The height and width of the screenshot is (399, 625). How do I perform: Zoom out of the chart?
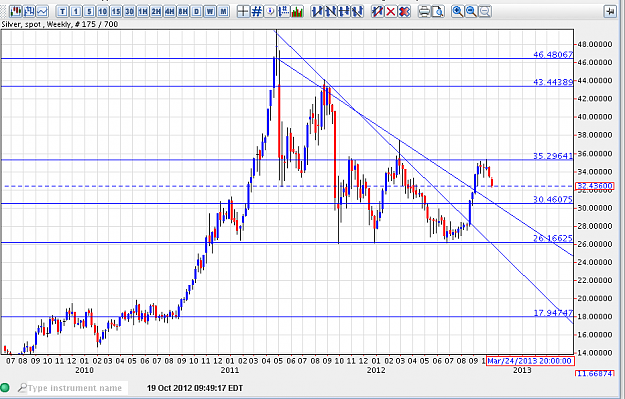(471, 12)
